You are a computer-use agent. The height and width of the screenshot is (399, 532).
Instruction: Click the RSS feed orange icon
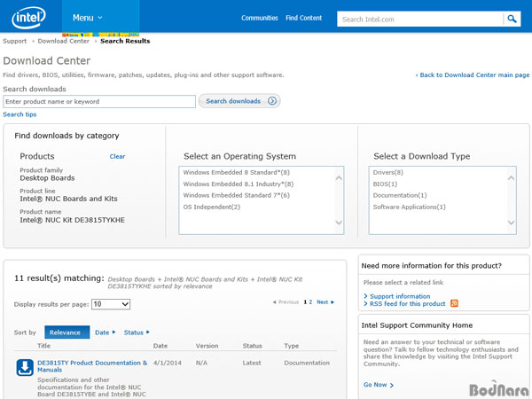pos(454,303)
